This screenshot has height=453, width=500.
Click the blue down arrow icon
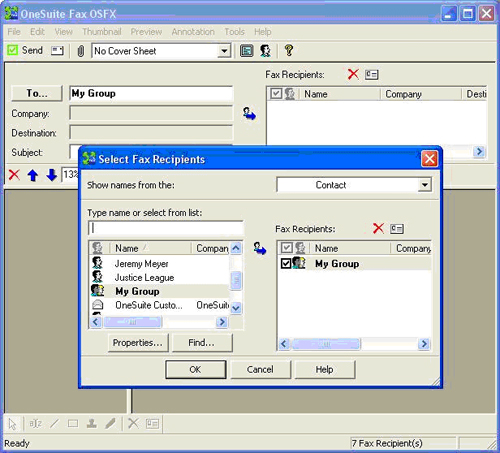pos(52,175)
